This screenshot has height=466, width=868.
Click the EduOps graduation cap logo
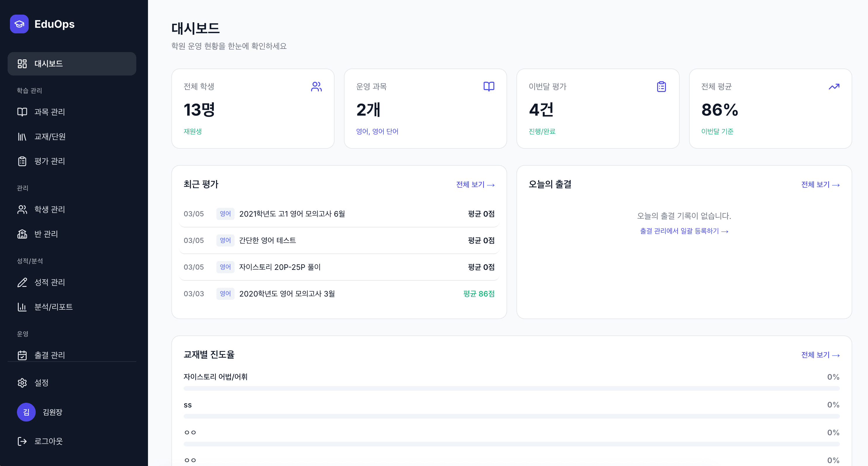pyautogui.click(x=20, y=24)
